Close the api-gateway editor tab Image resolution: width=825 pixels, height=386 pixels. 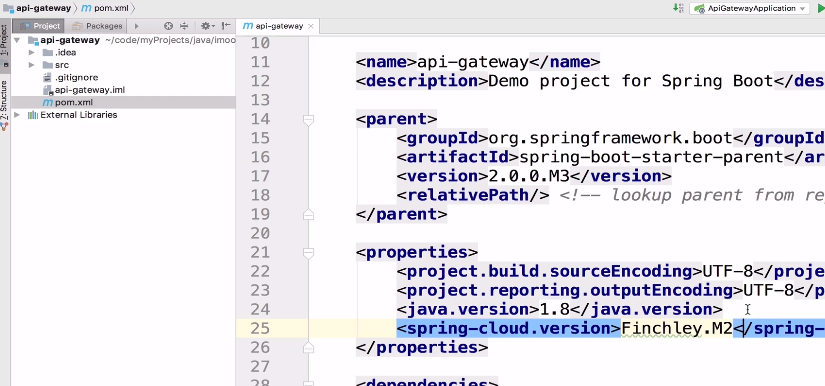(311, 26)
